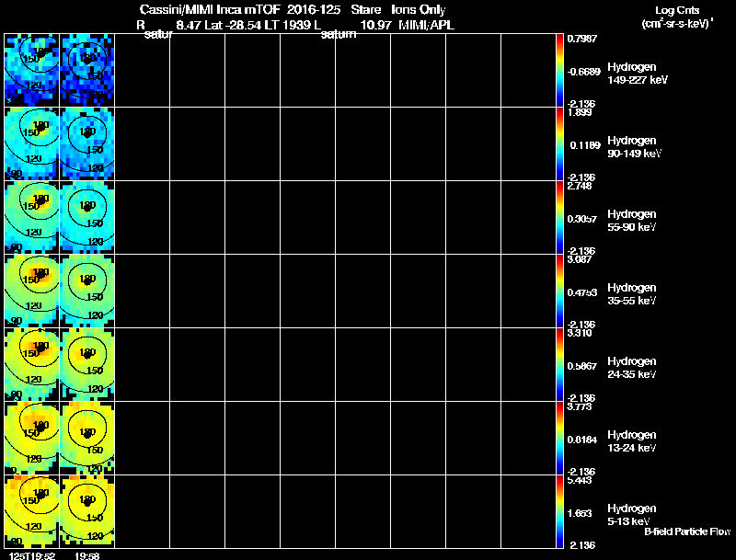Viewport: 736px width, 560px height.
Task: Pick the 55-90 keV Hydrogen image under 19:58
Action: pos(86,218)
